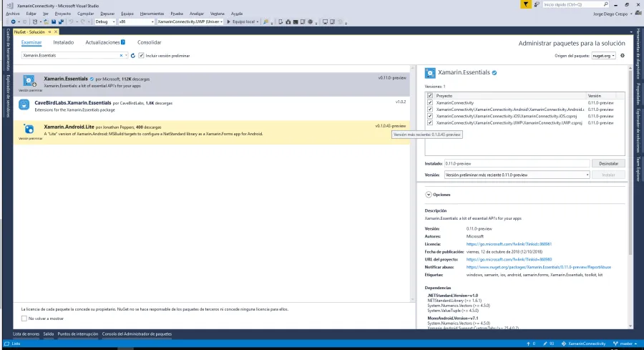Screen dimensions: 644x350
Task: Open the x86 platform dropdown
Action: click(136, 21)
